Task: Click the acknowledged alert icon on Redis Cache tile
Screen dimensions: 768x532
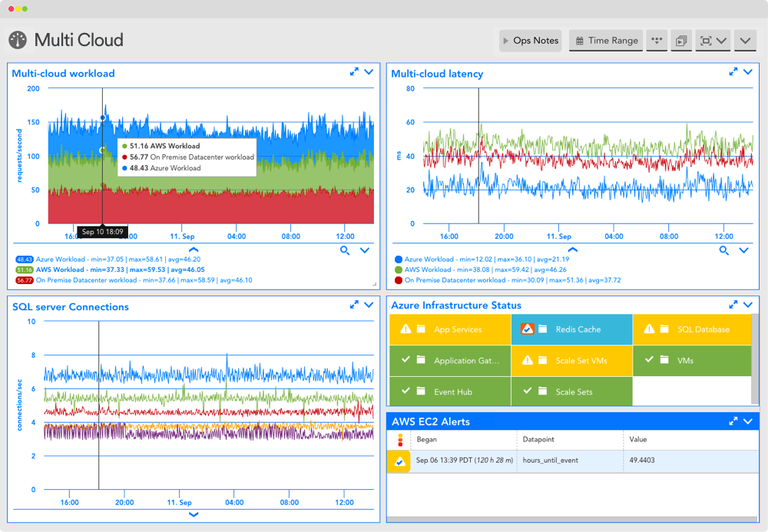Action: coord(527,329)
